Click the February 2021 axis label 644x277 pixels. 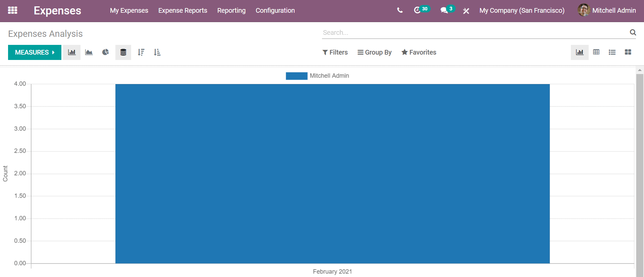(332, 272)
